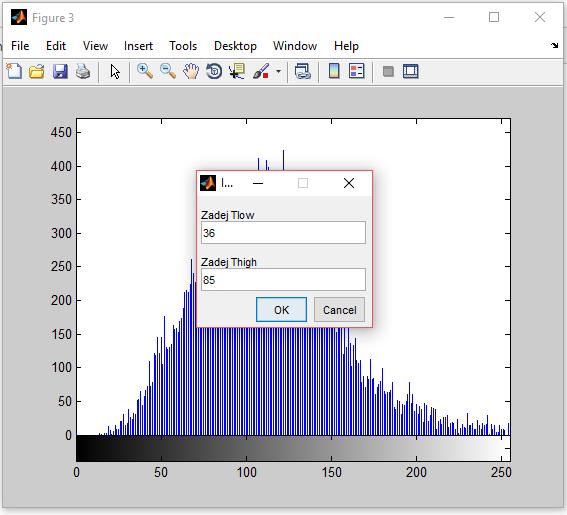Save figure with floppy disk icon

60,71
